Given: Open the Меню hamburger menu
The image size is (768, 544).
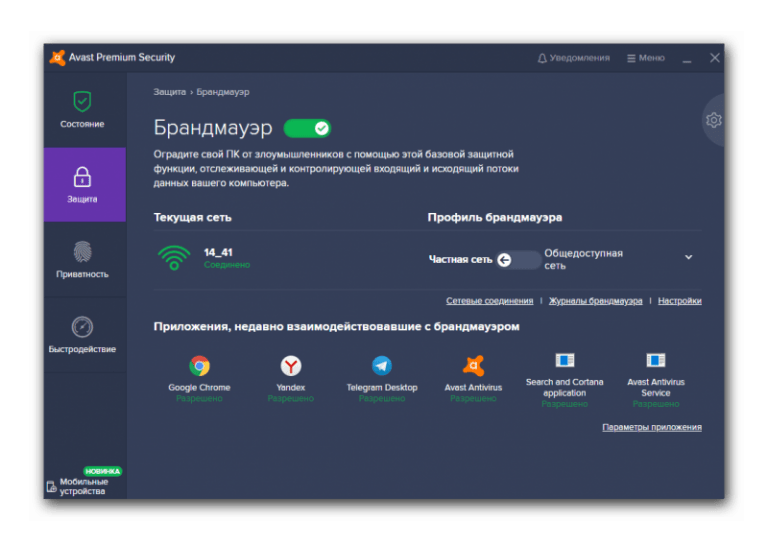Looking at the screenshot, I should pos(646,58).
